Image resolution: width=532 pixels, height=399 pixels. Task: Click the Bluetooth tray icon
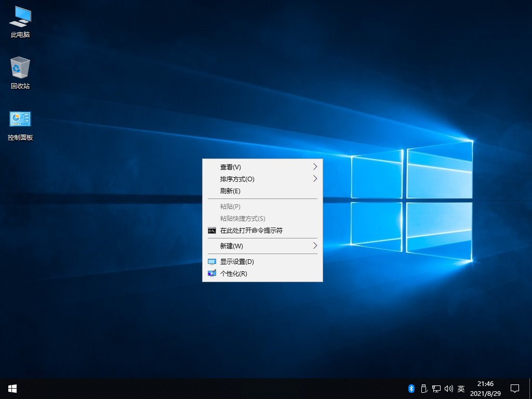(410, 388)
